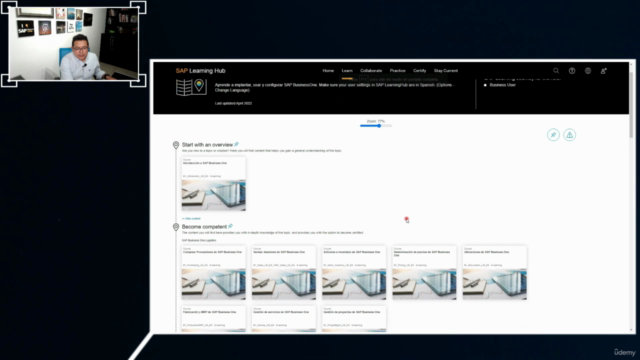Click the Start with an overview heading
Image resolution: width=640 pixels, height=360 pixels.
207,144
